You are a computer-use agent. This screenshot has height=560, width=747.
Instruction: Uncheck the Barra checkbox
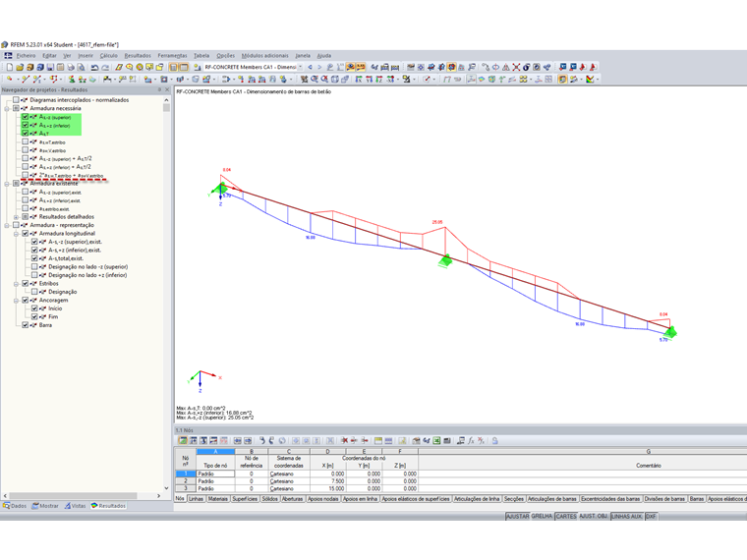(25, 325)
